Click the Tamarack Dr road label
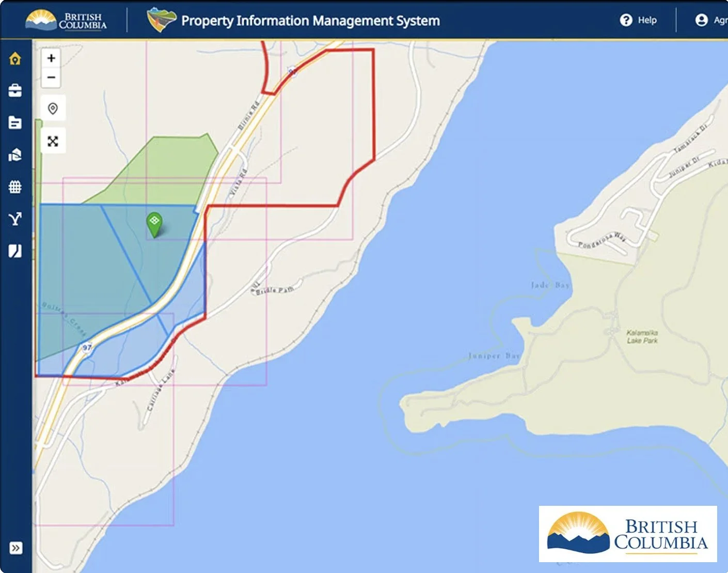 tap(691, 138)
